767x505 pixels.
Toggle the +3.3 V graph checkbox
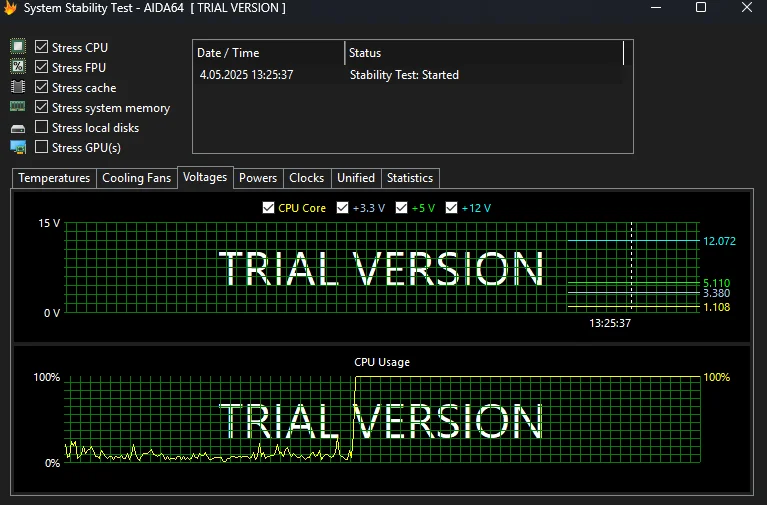coord(342,208)
